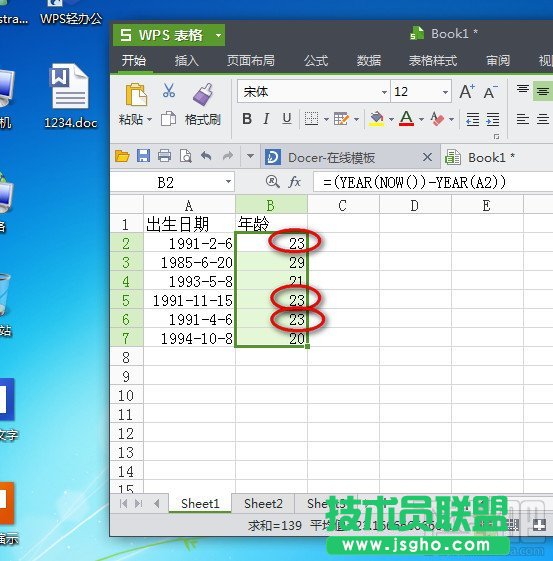The image size is (553, 561).
Task: Open font dialog launcher in ribbon corner
Action: (x=496, y=136)
